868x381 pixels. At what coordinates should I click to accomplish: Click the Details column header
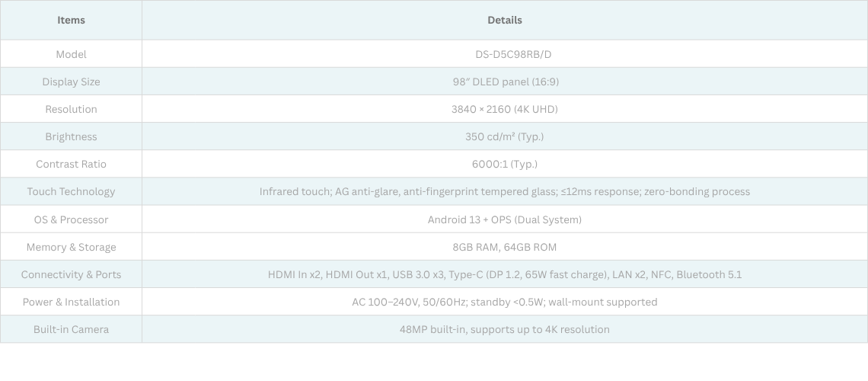[504, 21]
